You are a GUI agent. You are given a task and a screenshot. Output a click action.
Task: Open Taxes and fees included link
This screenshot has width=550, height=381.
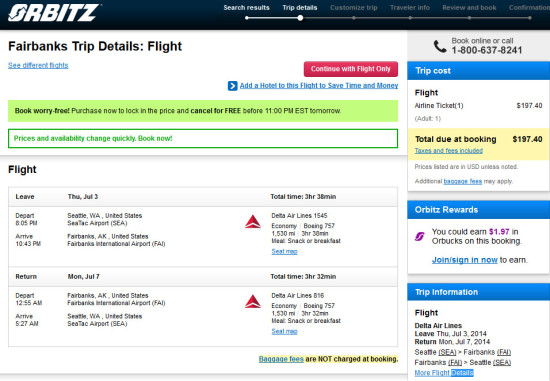coord(449,151)
